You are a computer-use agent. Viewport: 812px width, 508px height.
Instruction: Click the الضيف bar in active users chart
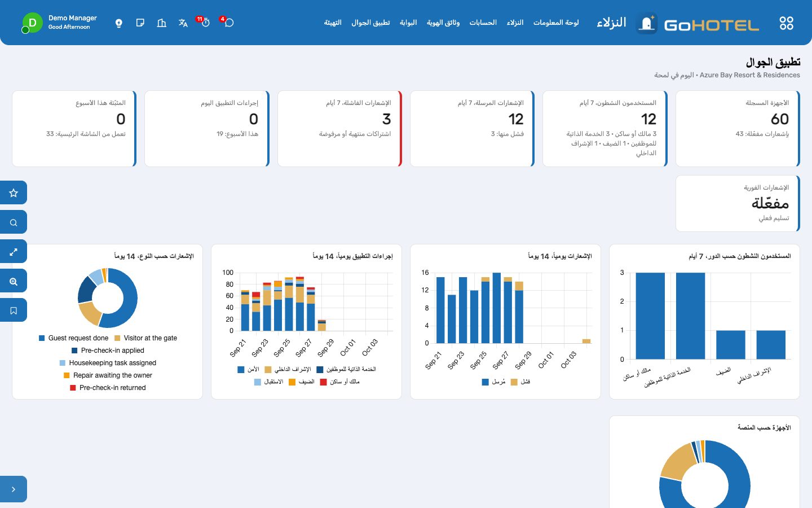pos(730,344)
